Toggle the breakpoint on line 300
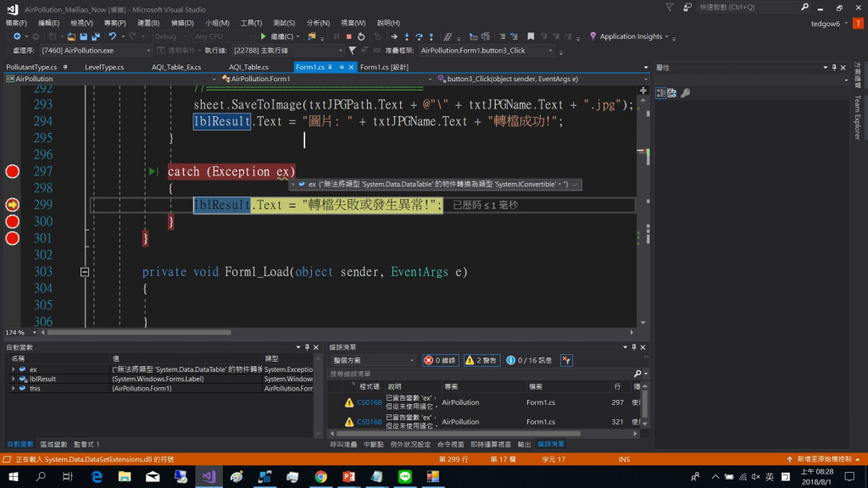This screenshot has height=488, width=868. tap(12, 221)
